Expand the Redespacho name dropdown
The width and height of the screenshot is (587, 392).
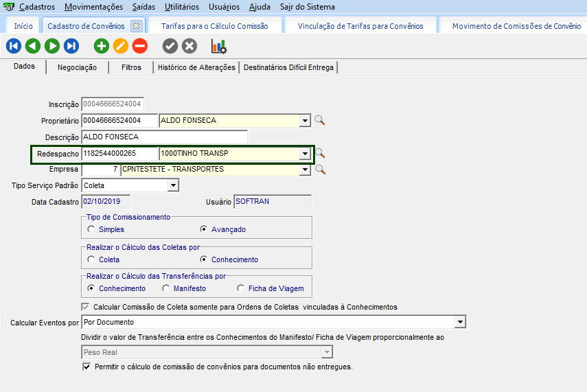(305, 154)
